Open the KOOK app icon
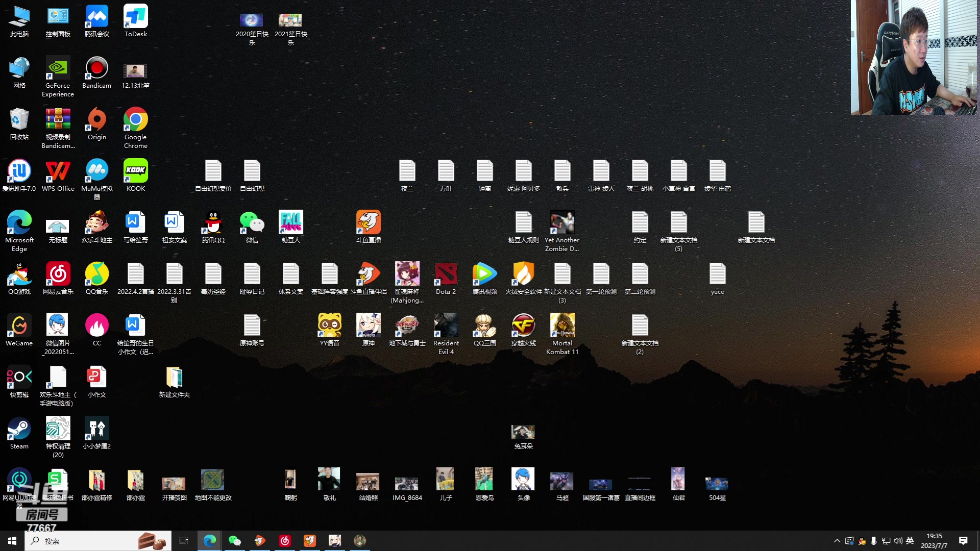 pyautogui.click(x=136, y=176)
